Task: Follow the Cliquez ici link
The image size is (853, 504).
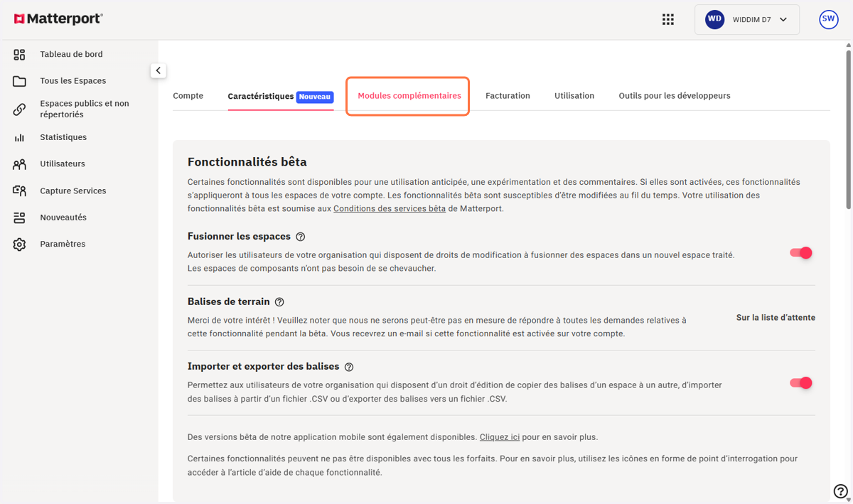Action: pyautogui.click(x=499, y=437)
